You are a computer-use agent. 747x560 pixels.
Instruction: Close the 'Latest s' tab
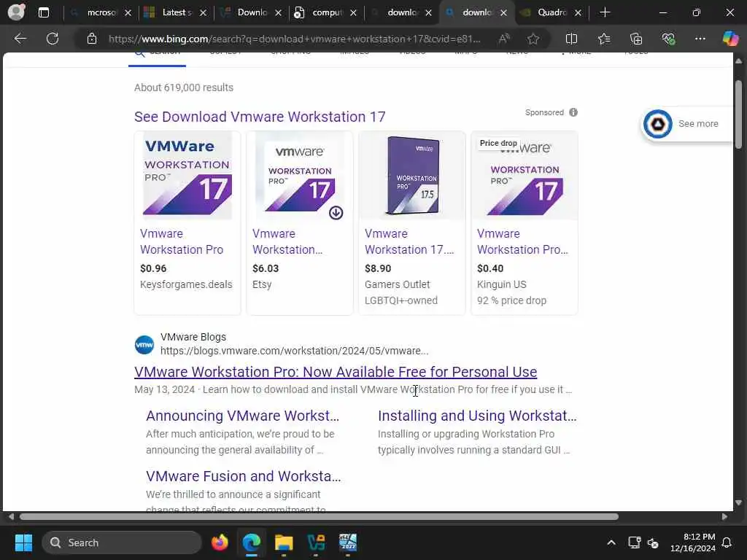(204, 13)
